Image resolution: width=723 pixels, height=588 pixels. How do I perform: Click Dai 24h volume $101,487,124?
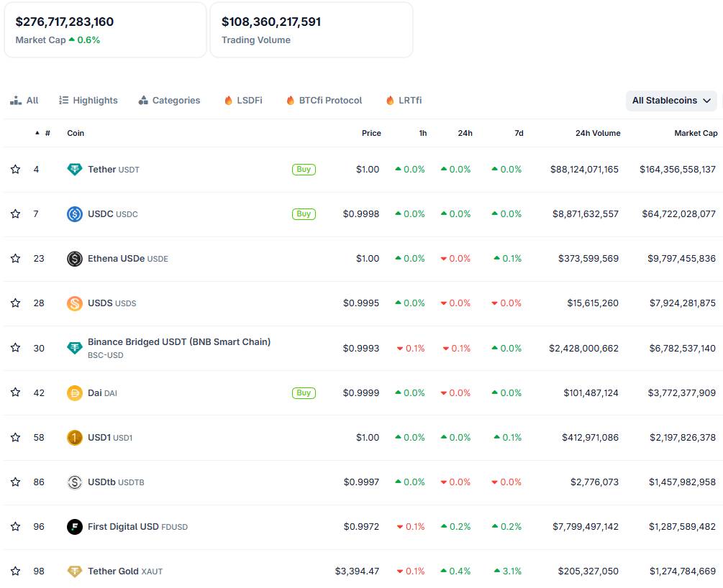591,392
